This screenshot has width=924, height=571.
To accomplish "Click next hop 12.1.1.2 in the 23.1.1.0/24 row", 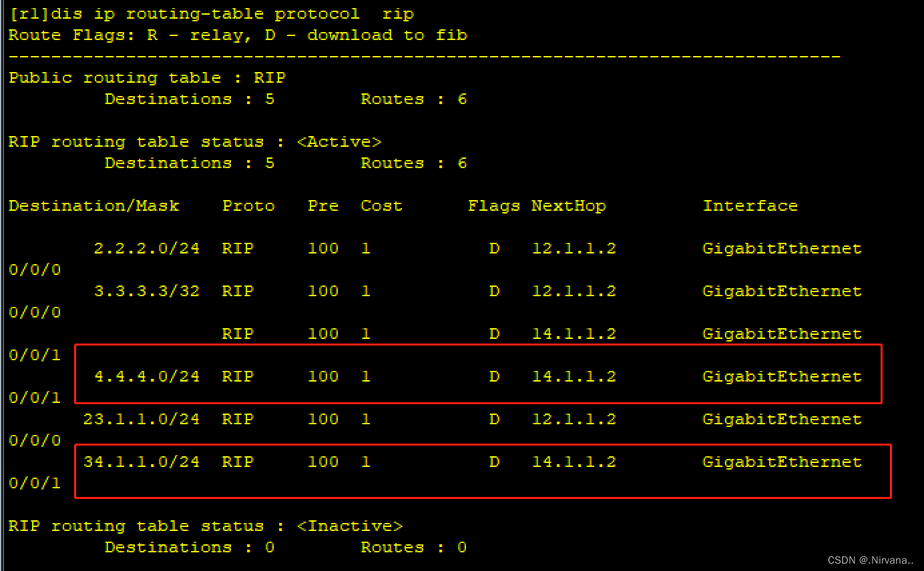I will (574, 420).
